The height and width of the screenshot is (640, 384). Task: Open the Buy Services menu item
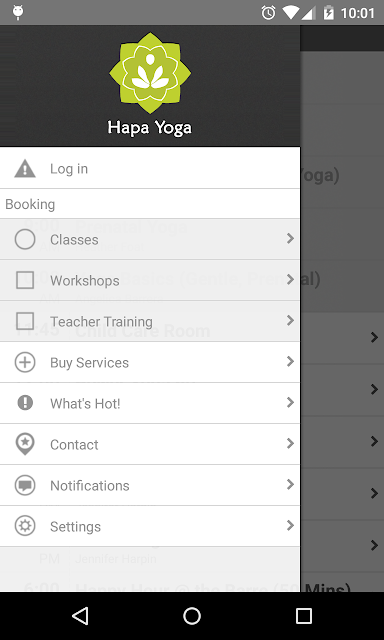[150, 362]
